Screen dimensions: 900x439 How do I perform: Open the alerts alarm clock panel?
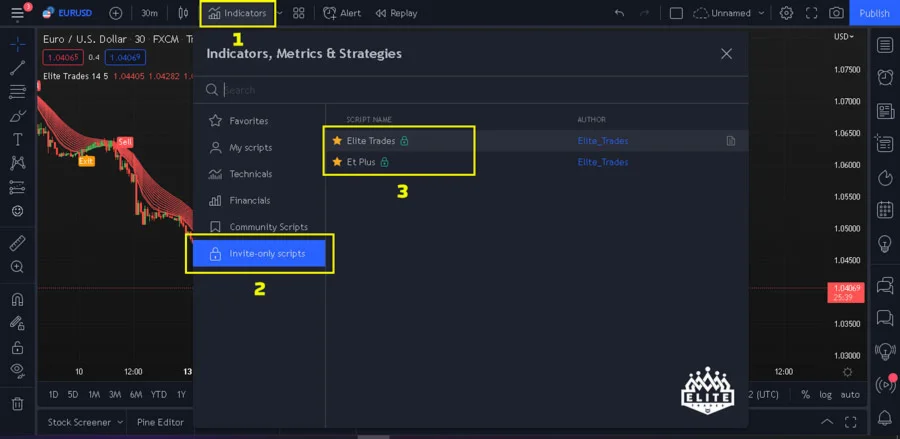[884, 77]
